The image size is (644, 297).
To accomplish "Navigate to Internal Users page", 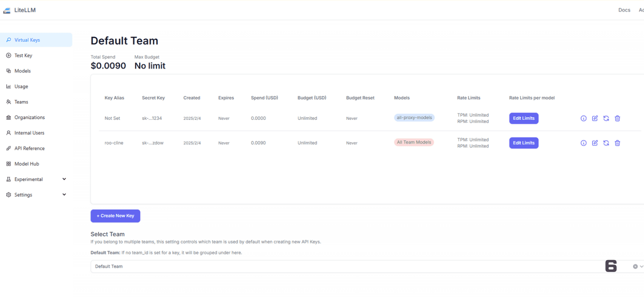I will tap(29, 133).
